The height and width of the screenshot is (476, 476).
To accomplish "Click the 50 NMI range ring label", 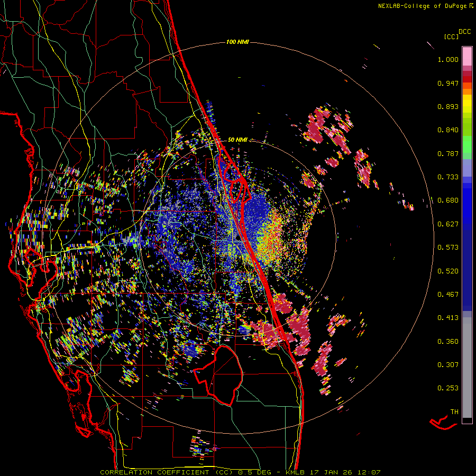I will tap(237, 140).
